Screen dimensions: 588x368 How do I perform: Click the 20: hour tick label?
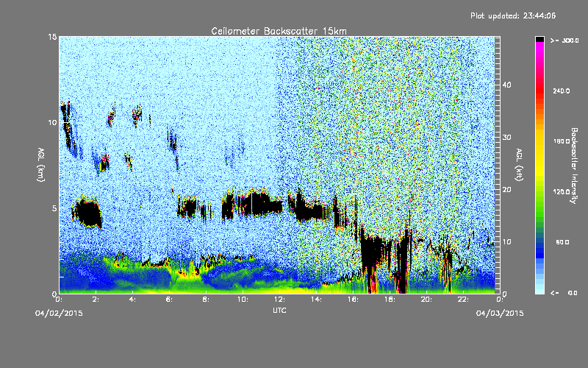(x=426, y=300)
